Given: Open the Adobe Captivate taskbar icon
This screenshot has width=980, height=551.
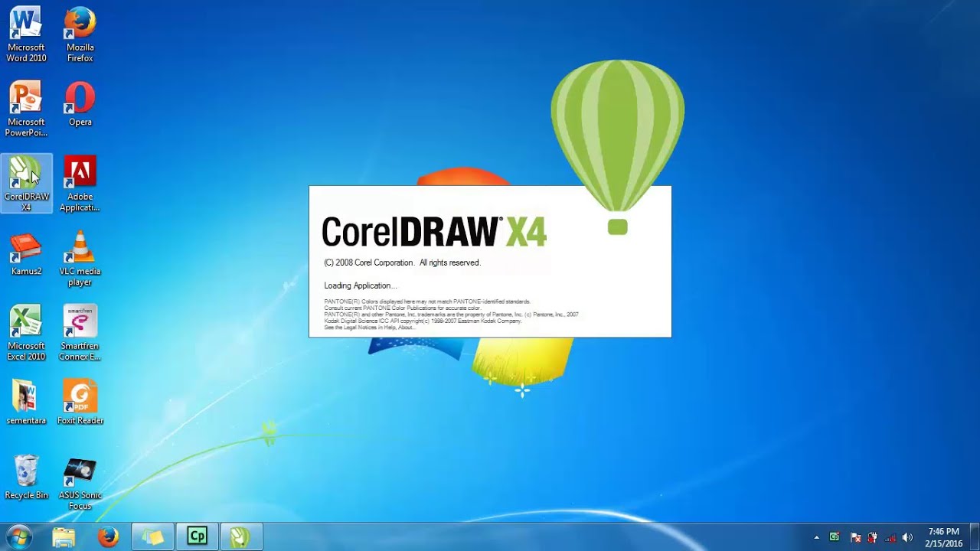Looking at the screenshot, I should [x=197, y=536].
